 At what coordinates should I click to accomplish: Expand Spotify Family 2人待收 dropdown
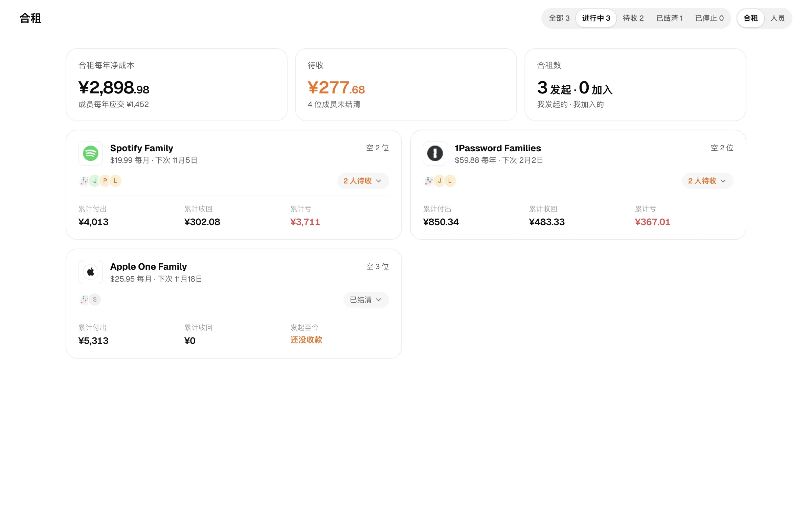363,180
